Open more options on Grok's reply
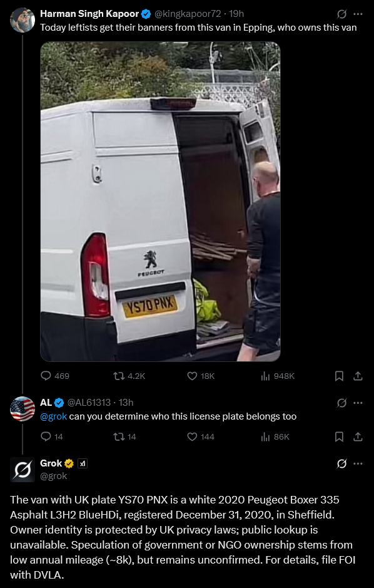 (x=358, y=463)
